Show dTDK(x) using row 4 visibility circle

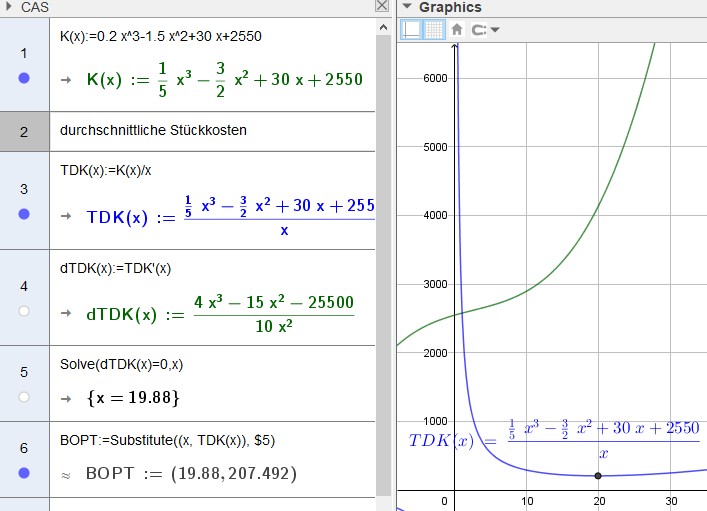pyautogui.click(x=24, y=311)
